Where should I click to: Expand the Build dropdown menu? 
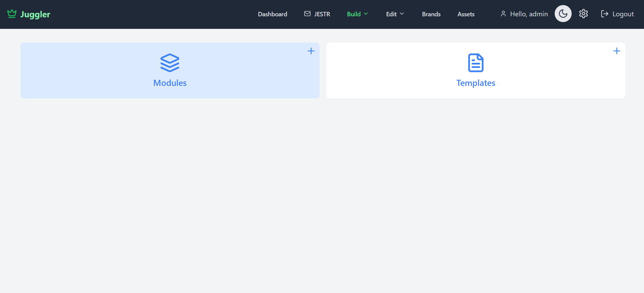354,14
